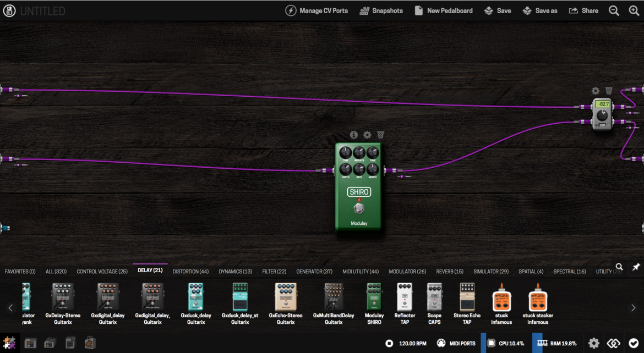Open the MIDI Ports settings

pyautogui.click(x=456, y=343)
